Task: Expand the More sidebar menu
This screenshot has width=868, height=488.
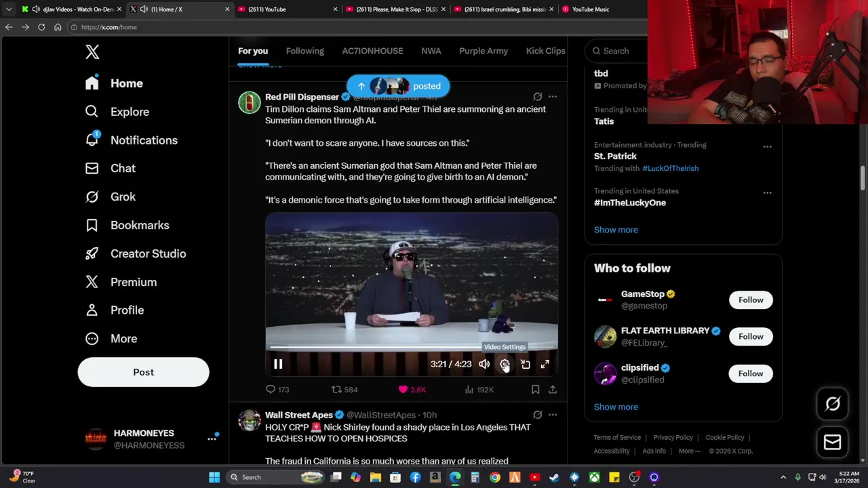Action: pos(111,338)
